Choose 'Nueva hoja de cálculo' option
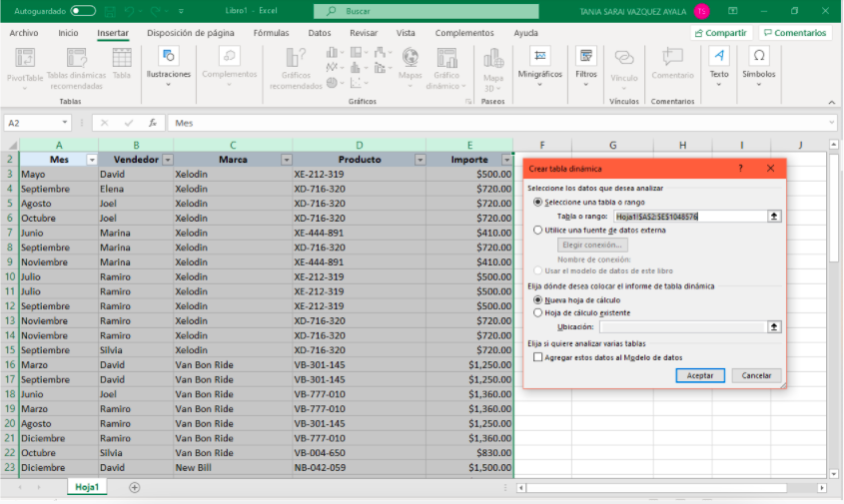 (537, 300)
